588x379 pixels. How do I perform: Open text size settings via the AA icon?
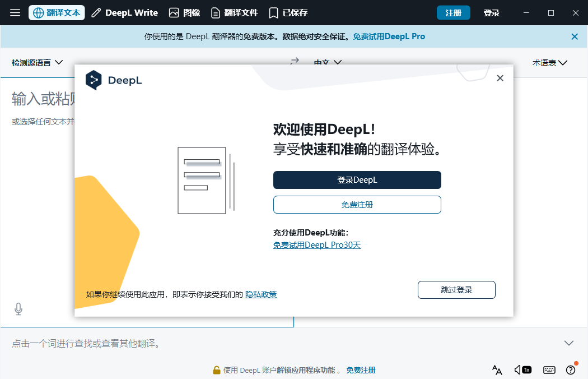tap(497, 370)
